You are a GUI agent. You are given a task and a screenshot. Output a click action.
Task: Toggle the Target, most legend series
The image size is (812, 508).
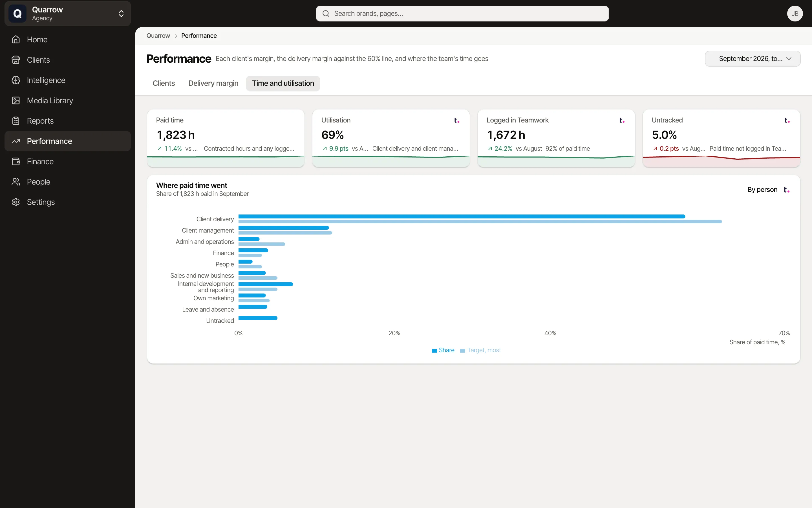pos(480,350)
